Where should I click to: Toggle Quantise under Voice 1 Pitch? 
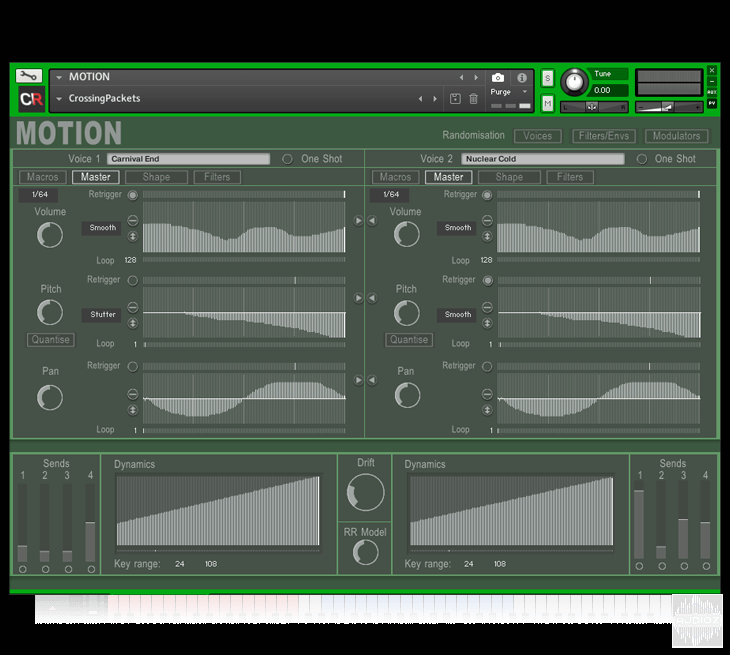pyautogui.click(x=50, y=340)
